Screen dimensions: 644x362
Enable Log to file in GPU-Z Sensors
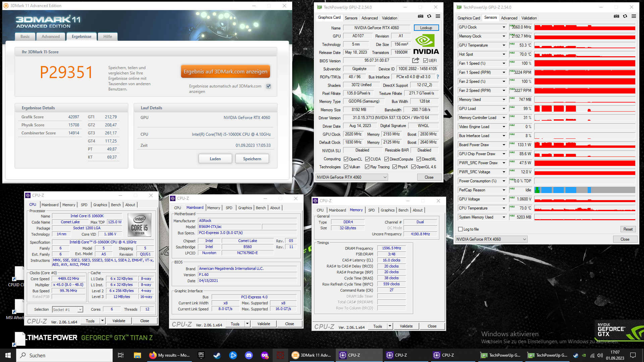pyautogui.click(x=461, y=229)
